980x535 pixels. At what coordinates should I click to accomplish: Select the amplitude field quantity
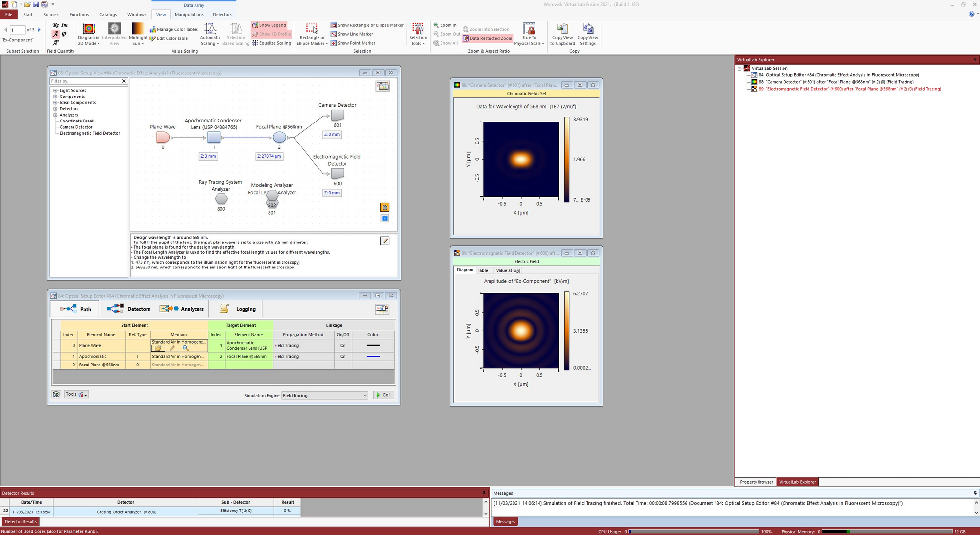coord(56,34)
